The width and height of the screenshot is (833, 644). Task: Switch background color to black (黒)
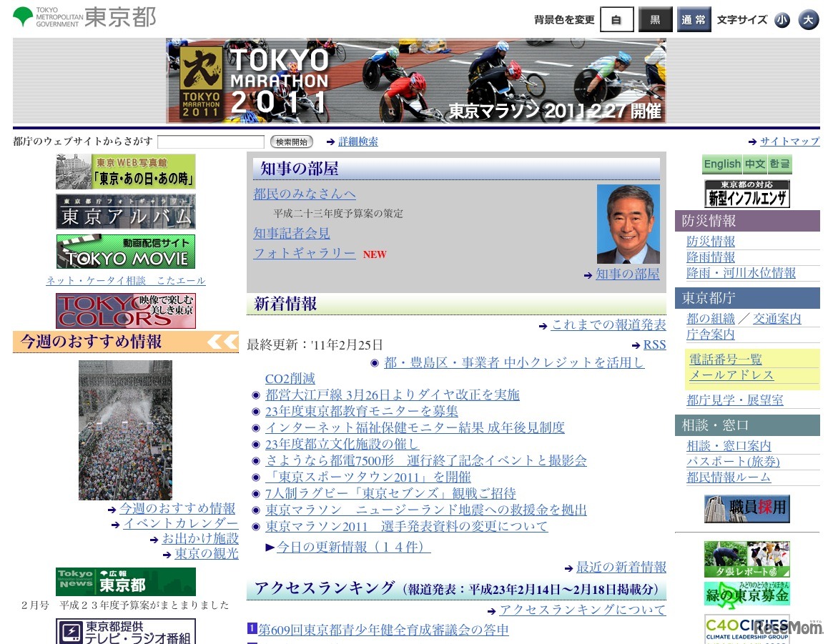tap(656, 19)
